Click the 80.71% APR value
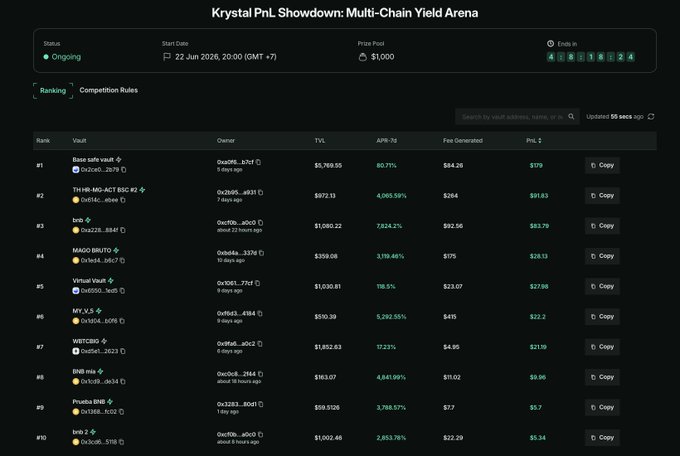The image size is (680, 456). tap(386, 165)
